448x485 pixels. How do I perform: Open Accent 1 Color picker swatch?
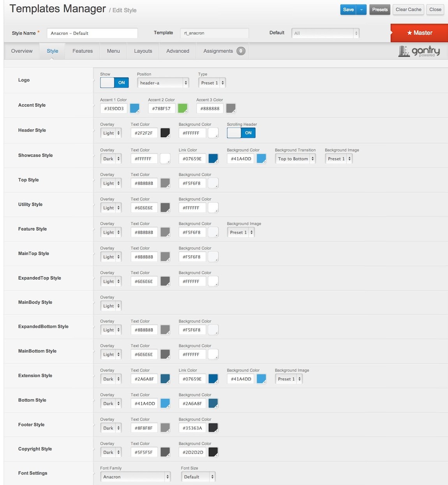point(134,109)
